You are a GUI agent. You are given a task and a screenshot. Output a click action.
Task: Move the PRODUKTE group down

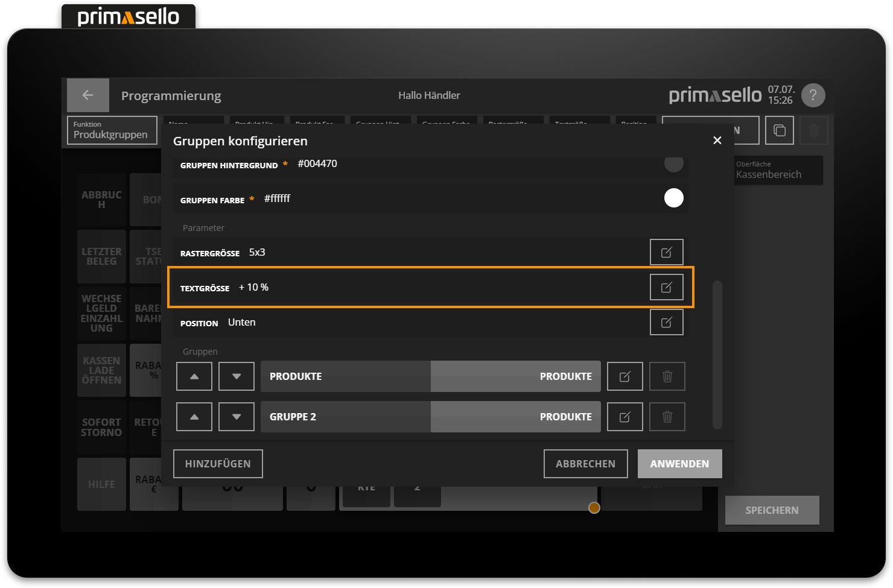click(236, 376)
